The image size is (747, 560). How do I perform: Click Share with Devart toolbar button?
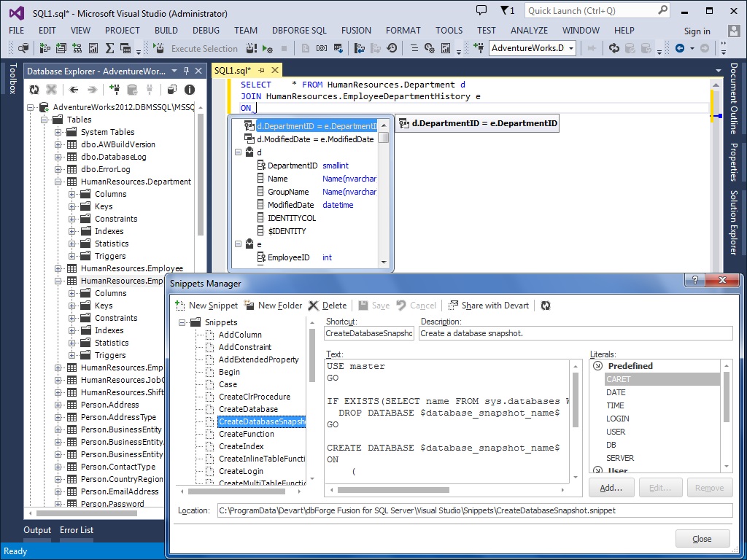pos(489,306)
